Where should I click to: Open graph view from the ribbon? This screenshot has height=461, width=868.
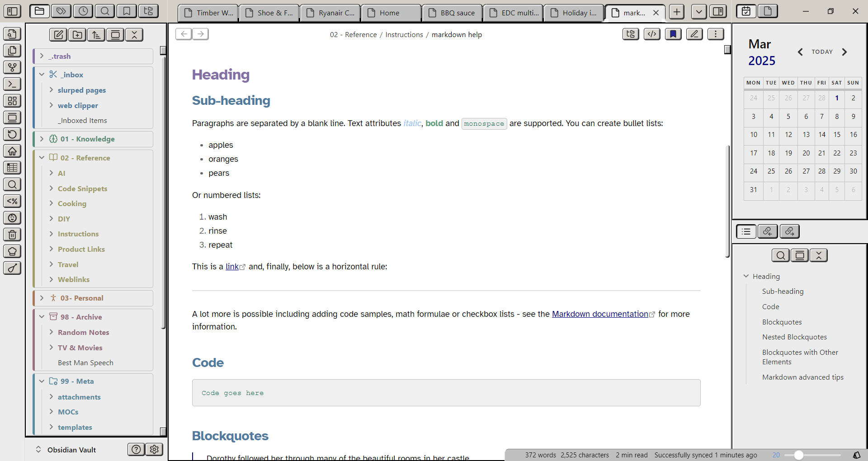(12, 67)
